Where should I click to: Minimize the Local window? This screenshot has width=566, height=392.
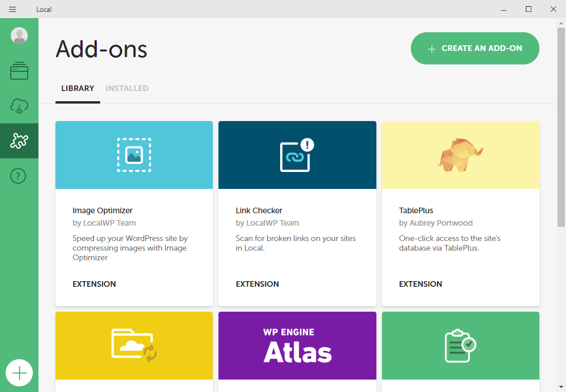(504, 9)
